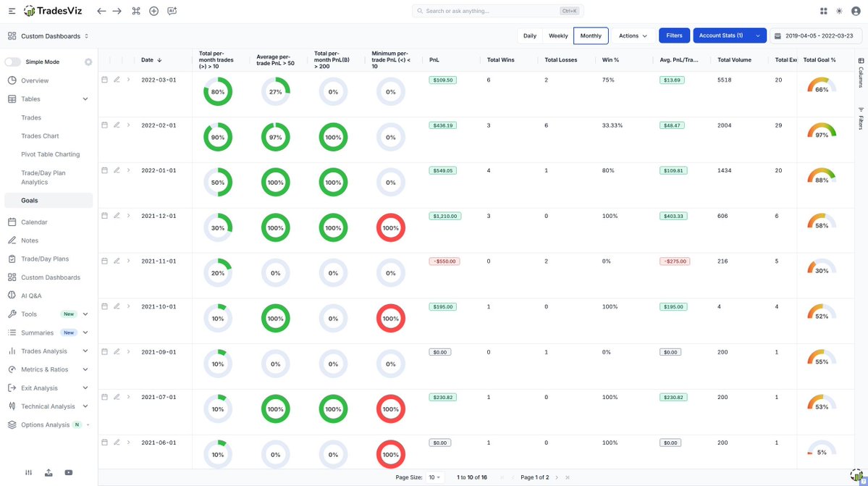Click the edit pencil for 2022-03-01 row
Viewport: 868px width, 486px height.
click(x=117, y=80)
